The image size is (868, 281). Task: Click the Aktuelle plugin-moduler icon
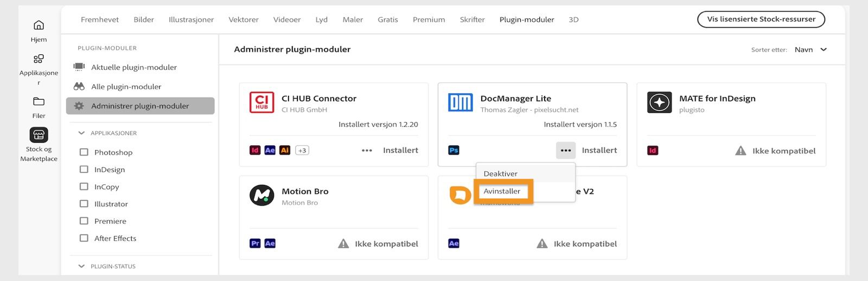tap(79, 67)
